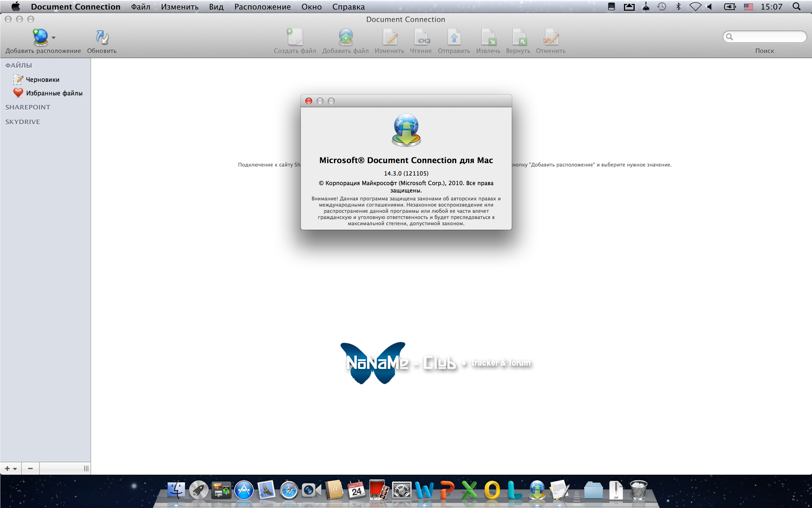Open the Add Location dropdown arrow
The height and width of the screenshot is (508, 812).
coord(54,38)
